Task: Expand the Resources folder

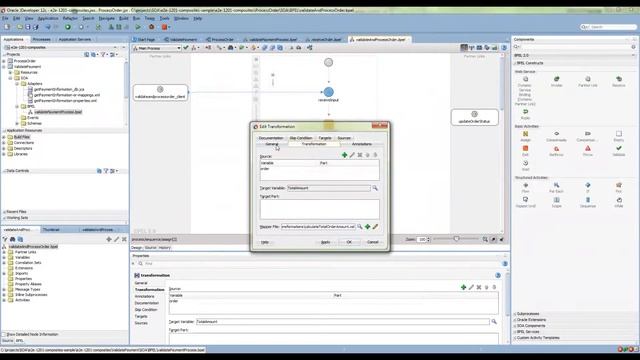Action: pyautogui.click(x=11, y=72)
